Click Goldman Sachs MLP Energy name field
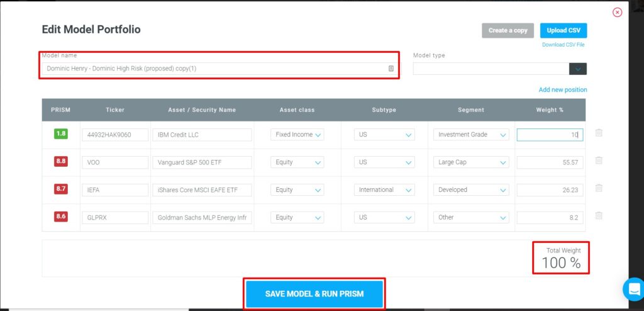 coord(202,217)
